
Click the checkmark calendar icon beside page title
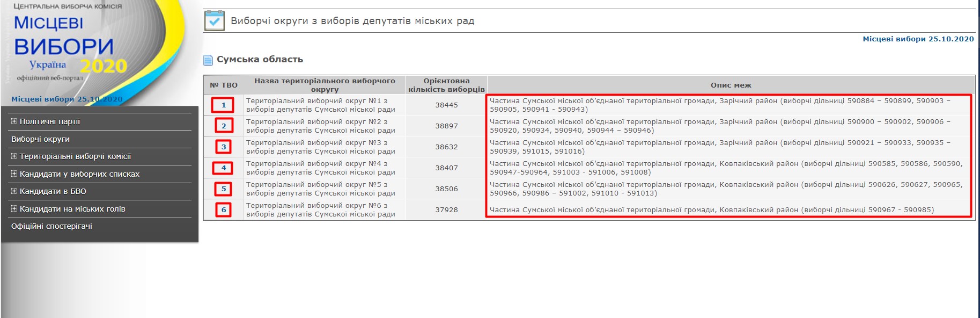[x=215, y=21]
